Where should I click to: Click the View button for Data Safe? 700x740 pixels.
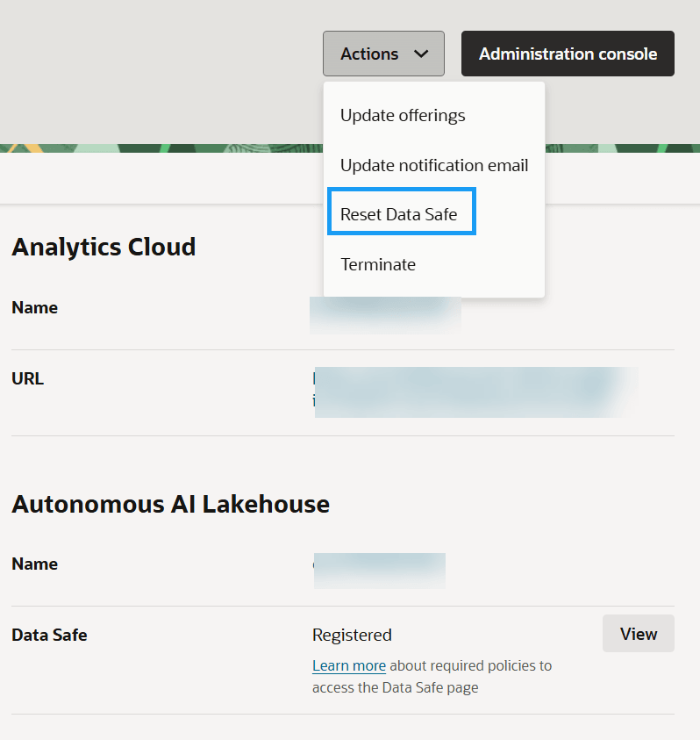[638, 633]
